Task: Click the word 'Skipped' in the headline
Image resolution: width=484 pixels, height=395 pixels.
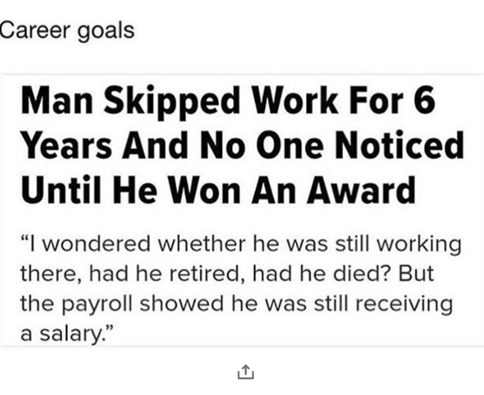Action: click(172, 101)
